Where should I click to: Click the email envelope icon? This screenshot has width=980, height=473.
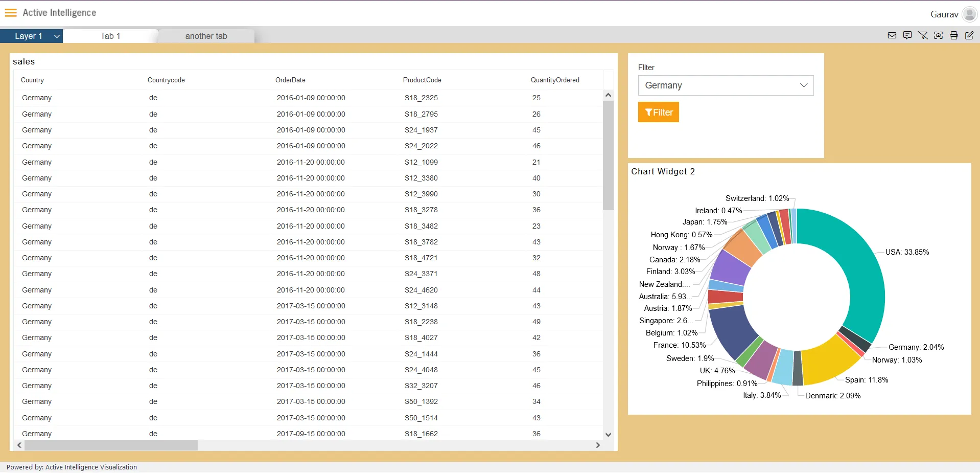(x=892, y=35)
